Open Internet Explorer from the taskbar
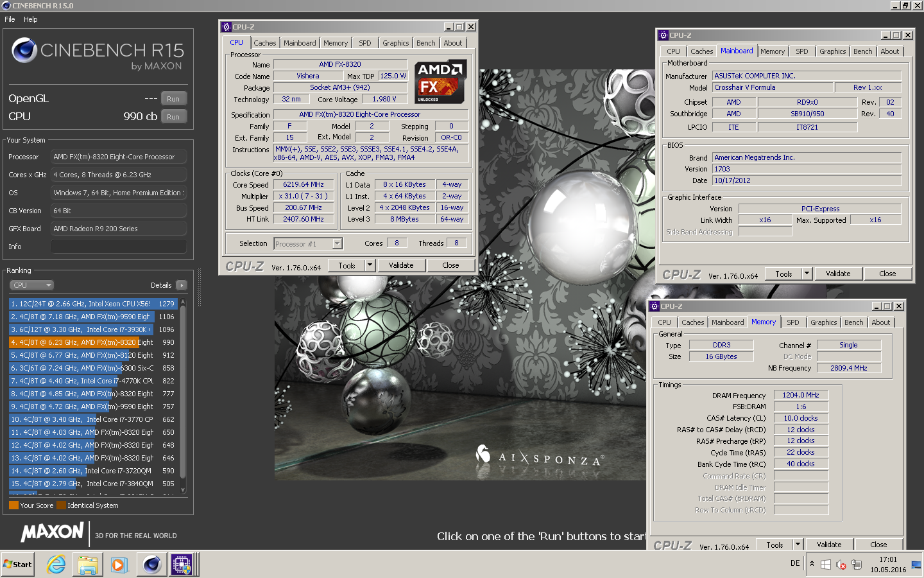 [56, 565]
